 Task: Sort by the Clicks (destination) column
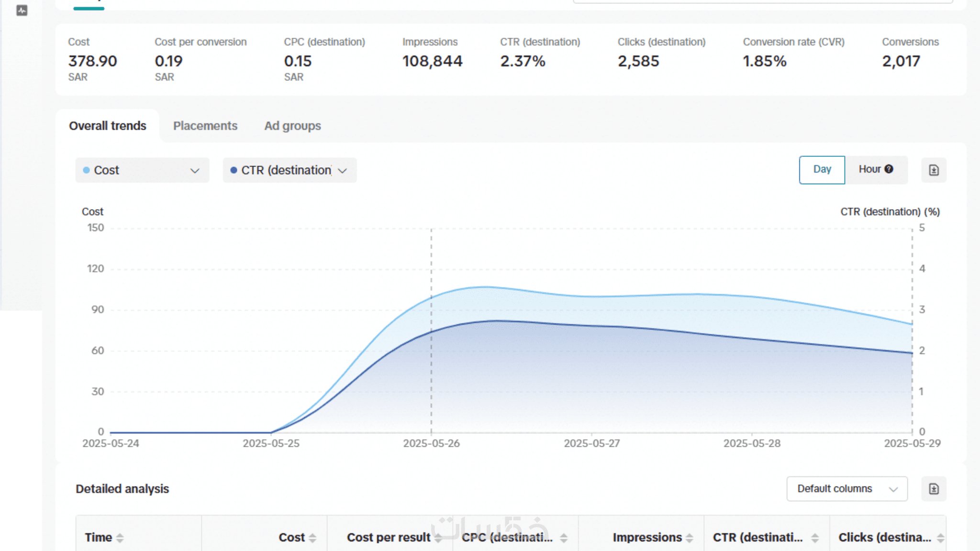click(x=940, y=538)
